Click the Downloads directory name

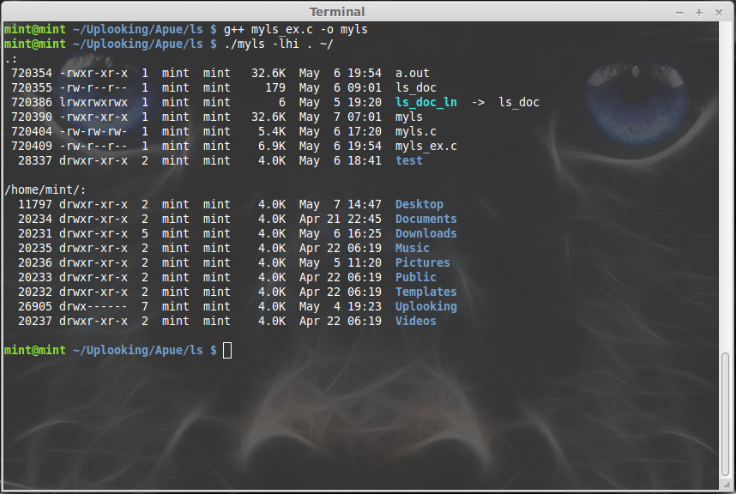point(426,233)
